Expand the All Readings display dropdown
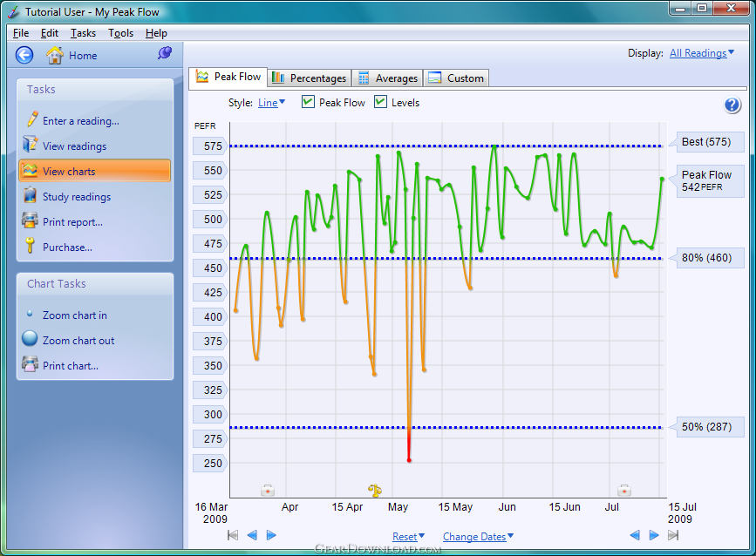 click(702, 53)
